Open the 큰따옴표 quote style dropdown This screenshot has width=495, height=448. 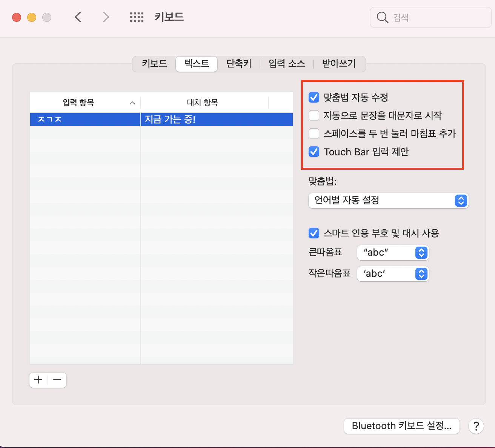(393, 252)
